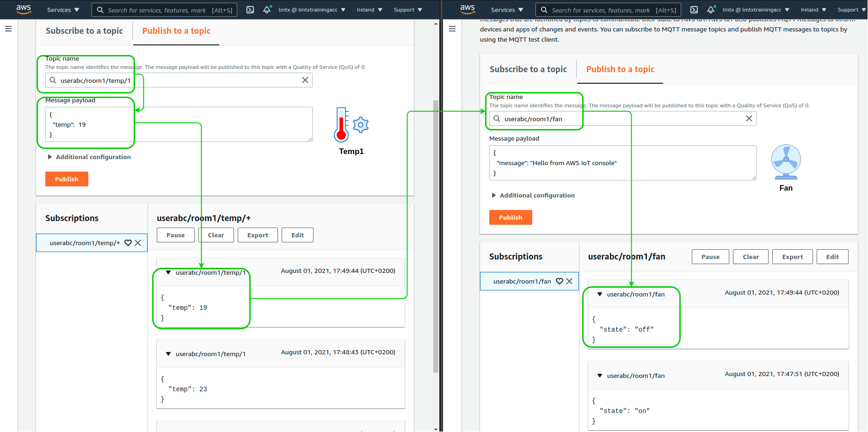Click left window vertical scrollbar thumb
Screen dimensions: 868x432
pos(436,236)
